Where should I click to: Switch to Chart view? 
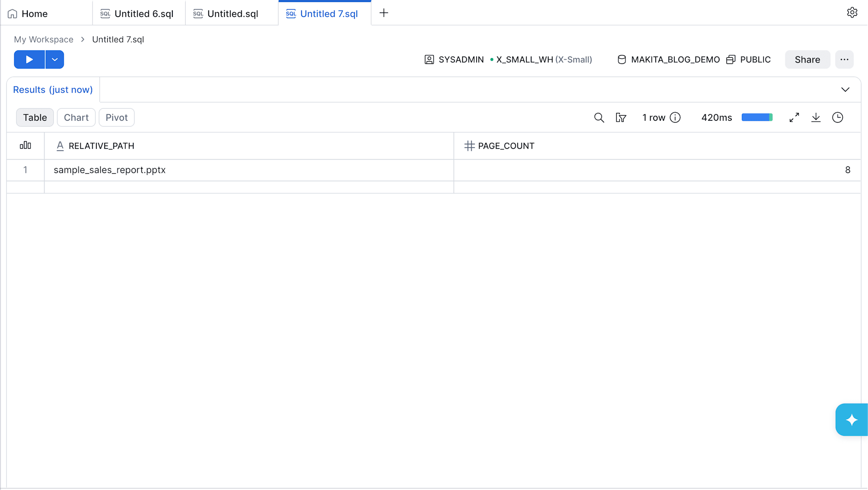point(76,117)
